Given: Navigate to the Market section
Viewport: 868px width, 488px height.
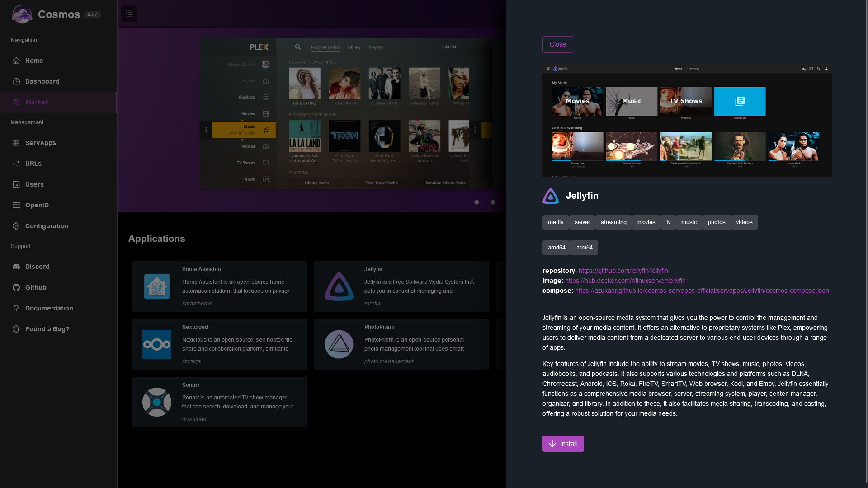Looking at the screenshot, I should tap(36, 102).
